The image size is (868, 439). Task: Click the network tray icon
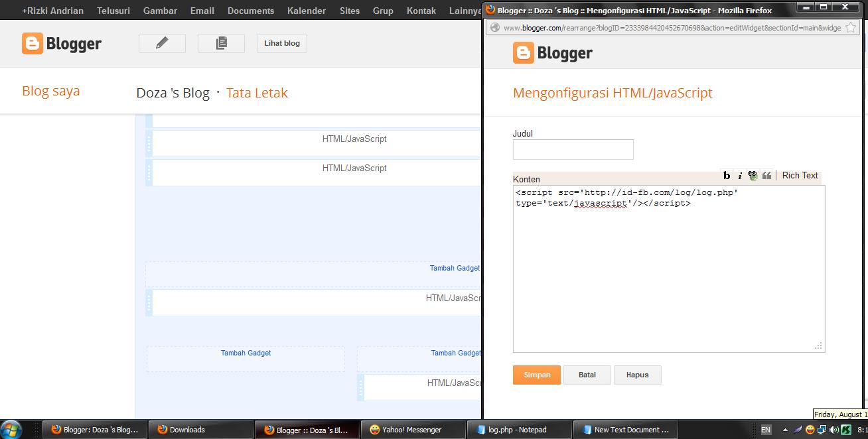pos(822,430)
